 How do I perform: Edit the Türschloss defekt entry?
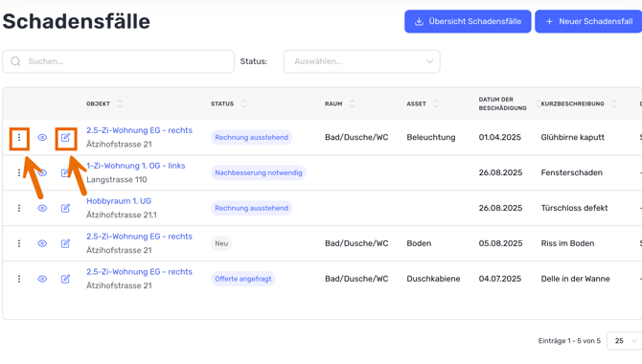[65, 208]
